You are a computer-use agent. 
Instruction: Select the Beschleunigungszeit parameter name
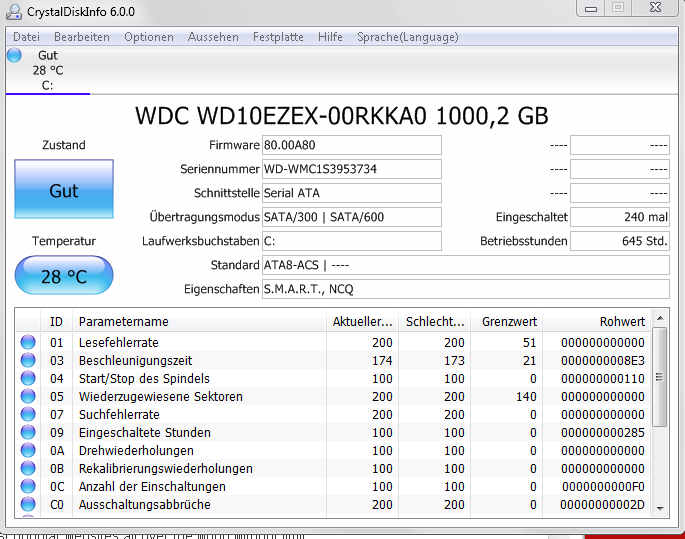coord(135,361)
